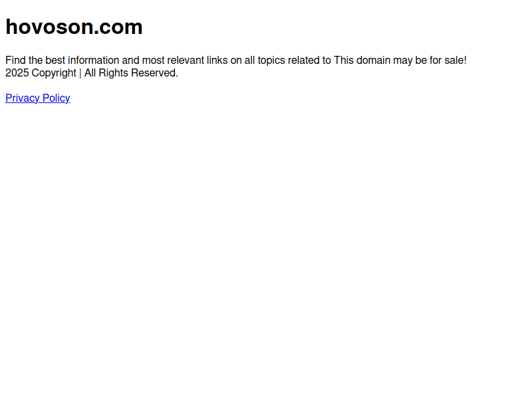Click the word 'domain' in the description

coord(373,61)
